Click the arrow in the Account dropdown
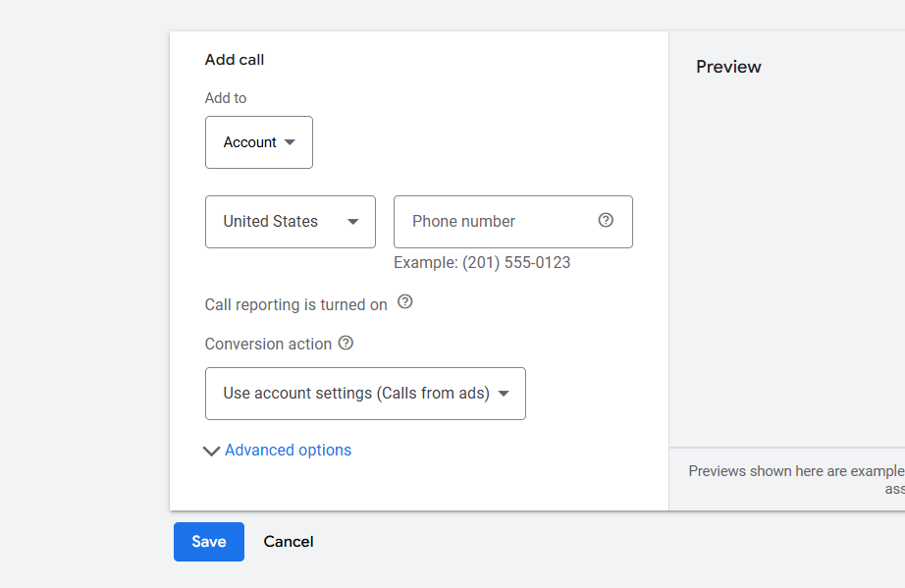The image size is (905, 588). 290,142
